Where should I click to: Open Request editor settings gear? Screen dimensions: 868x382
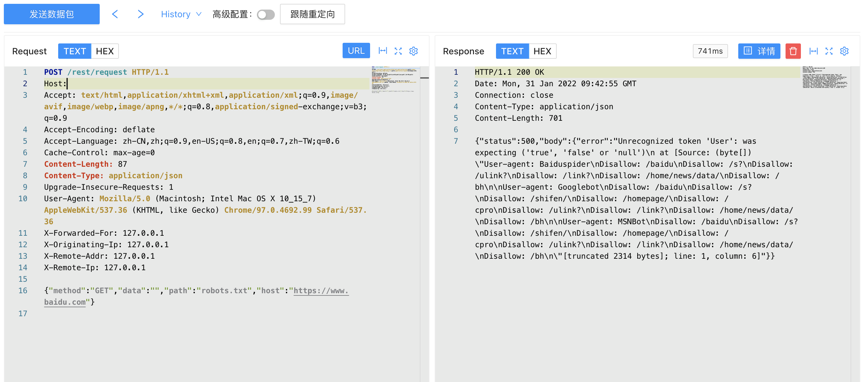coord(414,51)
